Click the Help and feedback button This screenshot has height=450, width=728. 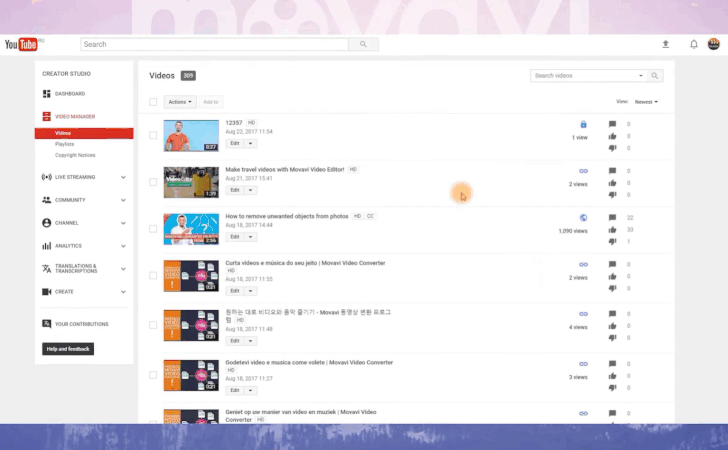click(x=68, y=349)
